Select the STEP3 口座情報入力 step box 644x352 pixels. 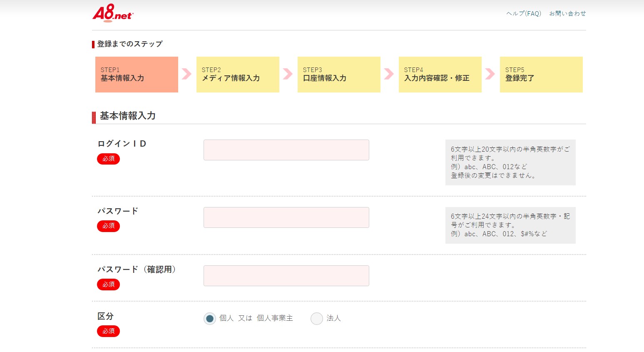[339, 75]
